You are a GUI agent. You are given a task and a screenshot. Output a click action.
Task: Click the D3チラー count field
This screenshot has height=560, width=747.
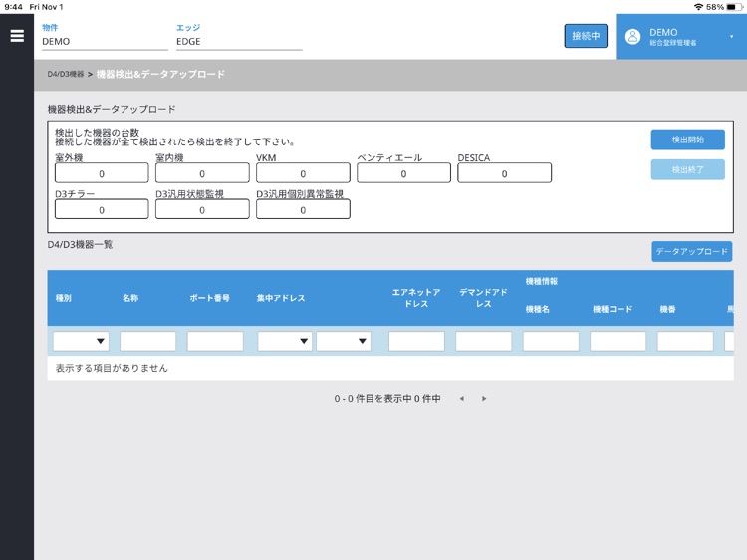[x=102, y=209]
